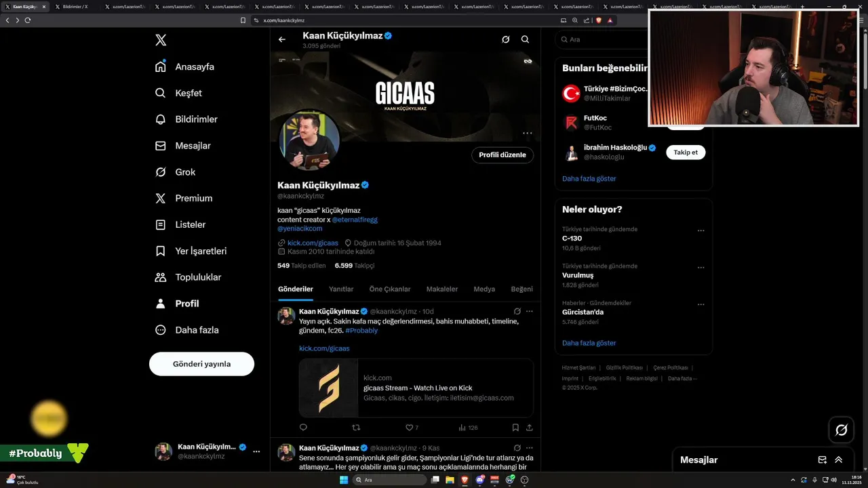Switch to the Beğeni tab

(x=522, y=289)
